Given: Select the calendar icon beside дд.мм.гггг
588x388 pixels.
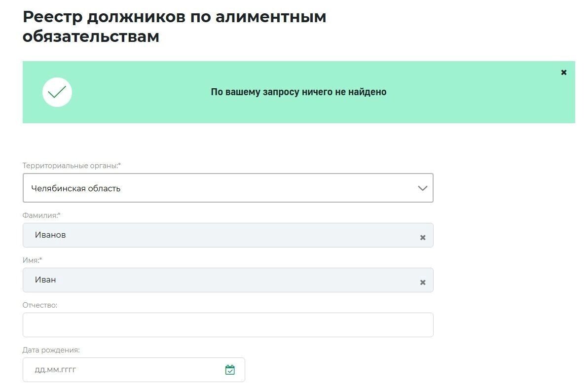Looking at the screenshot, I should pos(230,369).
